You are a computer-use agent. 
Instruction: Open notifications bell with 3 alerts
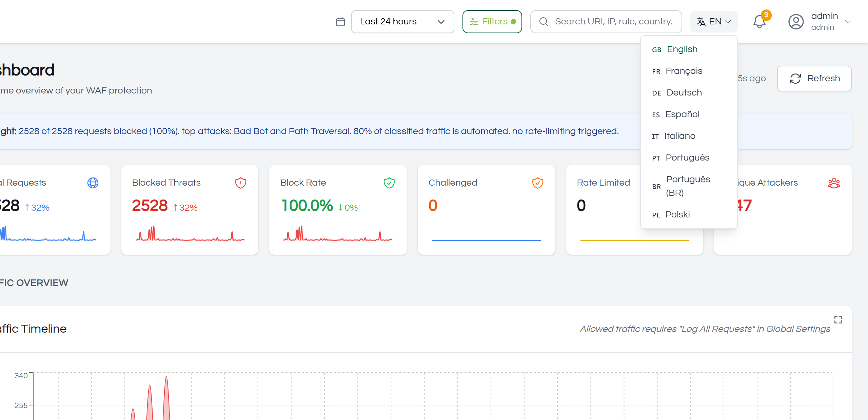[x=759, y=22]
